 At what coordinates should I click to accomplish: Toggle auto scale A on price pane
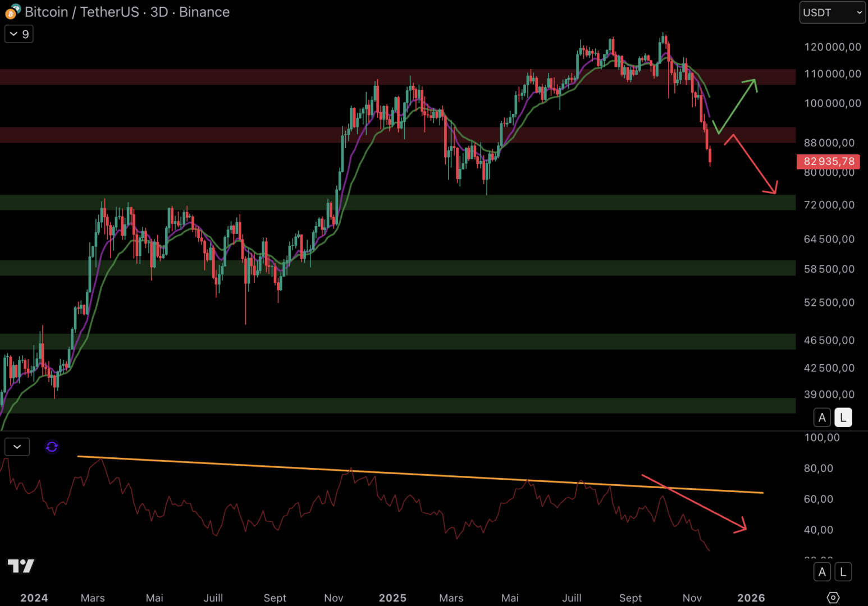click(x=822, y=417)
